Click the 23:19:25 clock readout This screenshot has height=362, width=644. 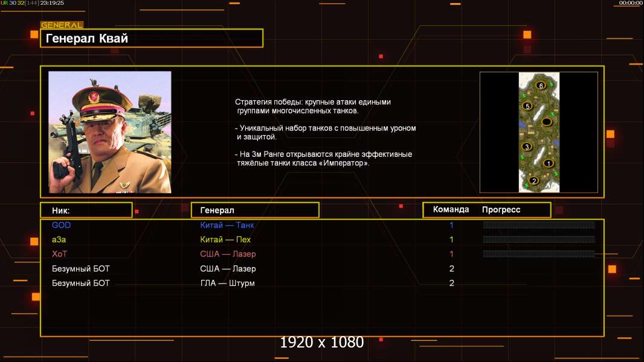52,3
